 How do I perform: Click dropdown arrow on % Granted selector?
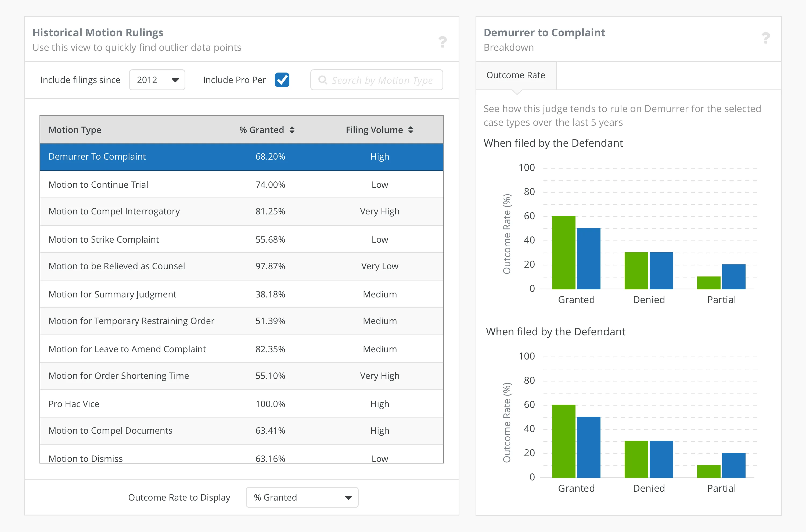pos(348,497)
